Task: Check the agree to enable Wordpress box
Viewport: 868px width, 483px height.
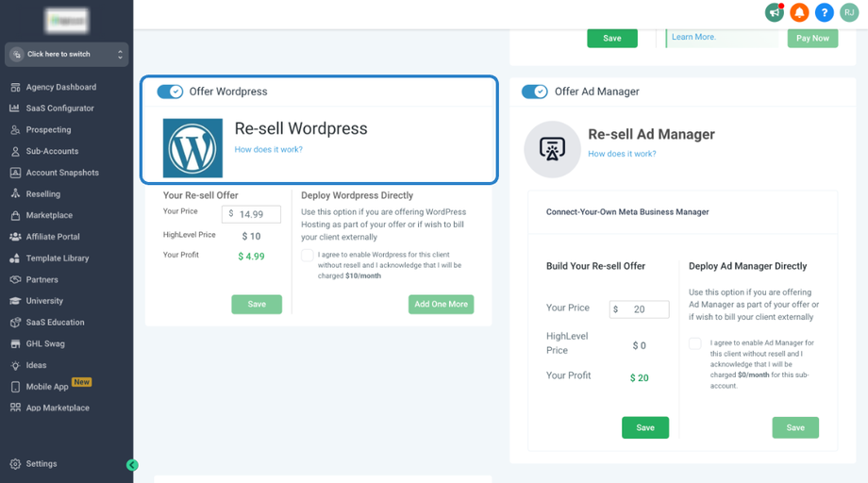Action: point(308,255)
